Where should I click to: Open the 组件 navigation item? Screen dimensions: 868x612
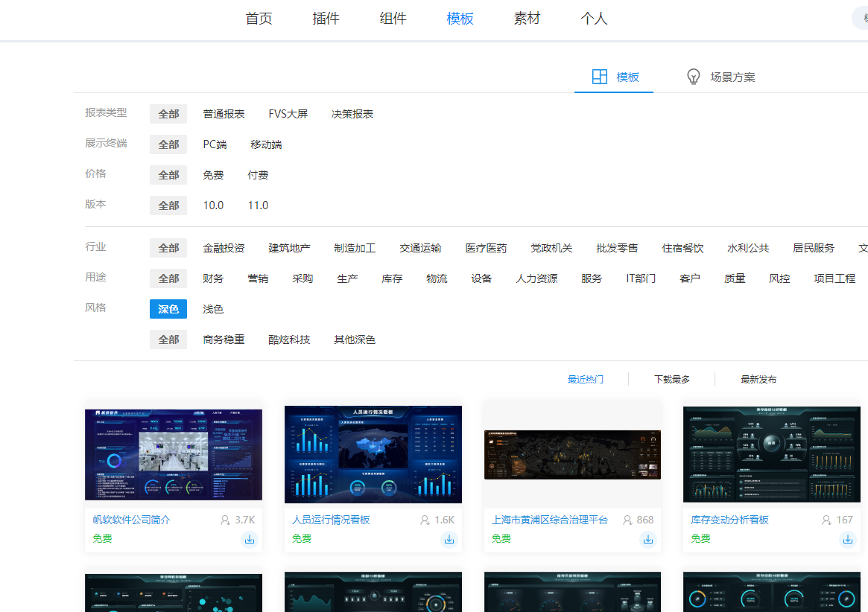[393, 19]
